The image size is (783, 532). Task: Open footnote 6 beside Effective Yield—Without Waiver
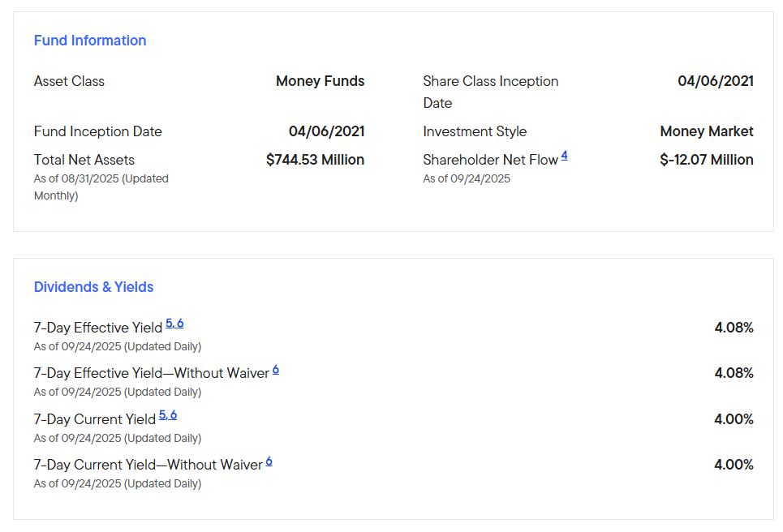tap(276, 370)
